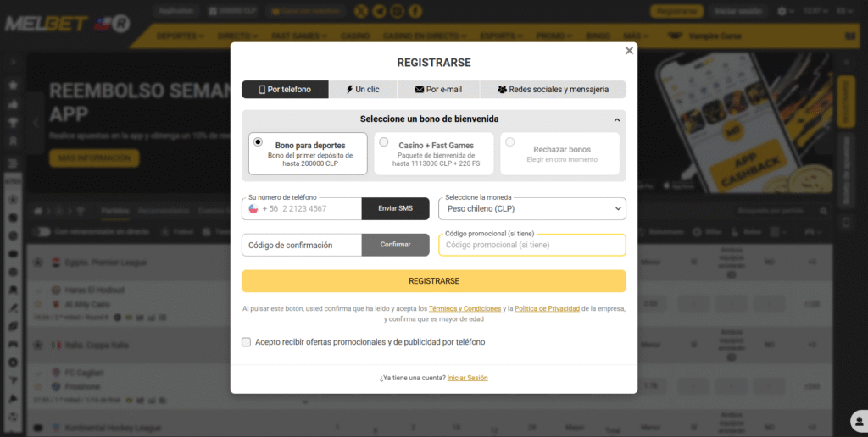Viewport: 868px width, 437px height.
Task: Click 'FC Cagliari' team name
Action: [x=84, y=373]
